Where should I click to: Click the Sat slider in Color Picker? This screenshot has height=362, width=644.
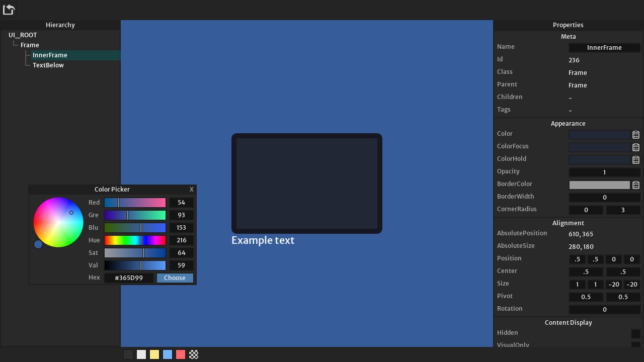tap(135, 253)
